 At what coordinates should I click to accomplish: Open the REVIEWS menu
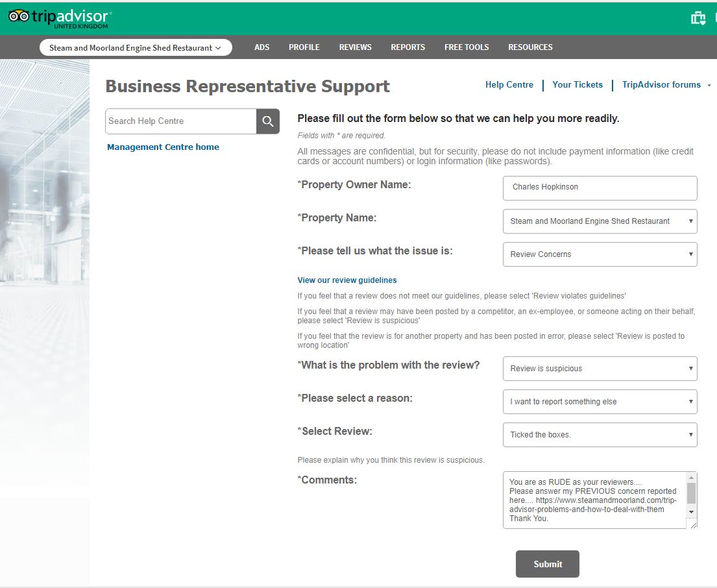[356, 47]
